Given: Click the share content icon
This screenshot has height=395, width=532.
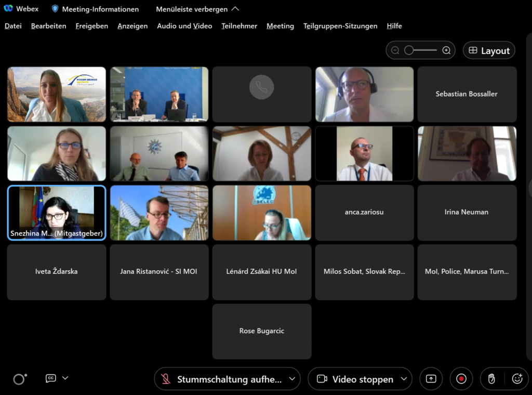Looking at the screenshot, I should 431,379.
